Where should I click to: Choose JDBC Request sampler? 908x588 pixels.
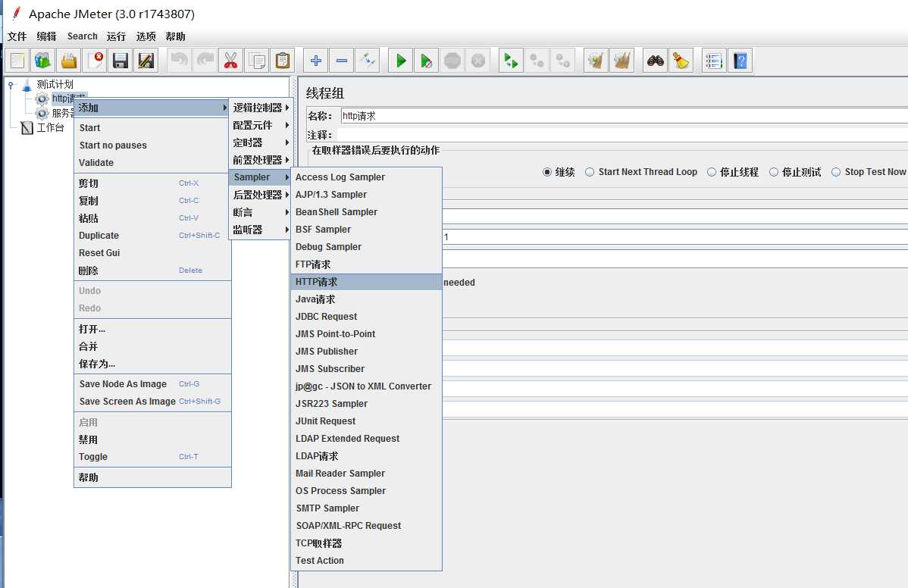[366, 317]
